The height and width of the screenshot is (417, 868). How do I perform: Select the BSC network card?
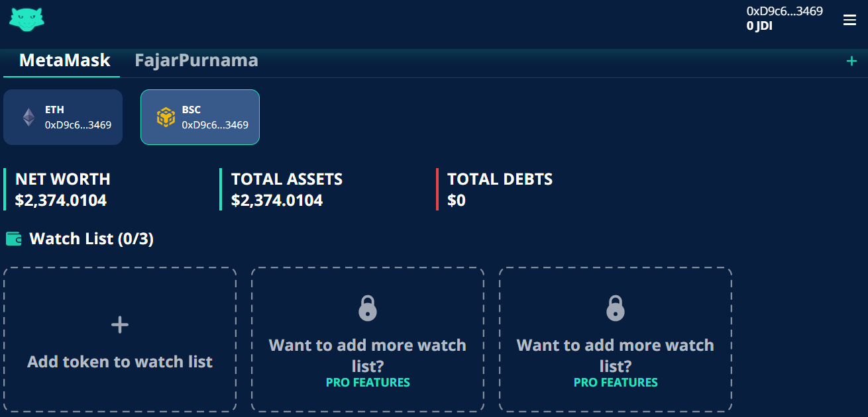tap(200, 117)
